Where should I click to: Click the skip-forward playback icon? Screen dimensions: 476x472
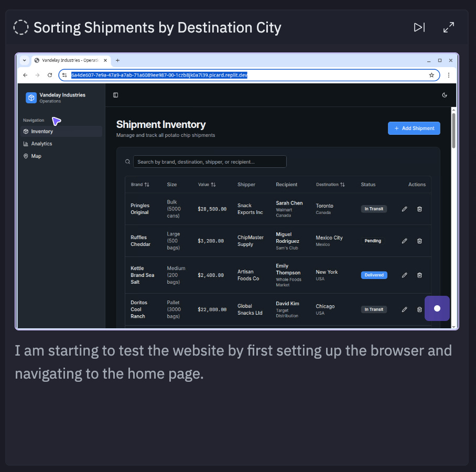coord(419,27)
